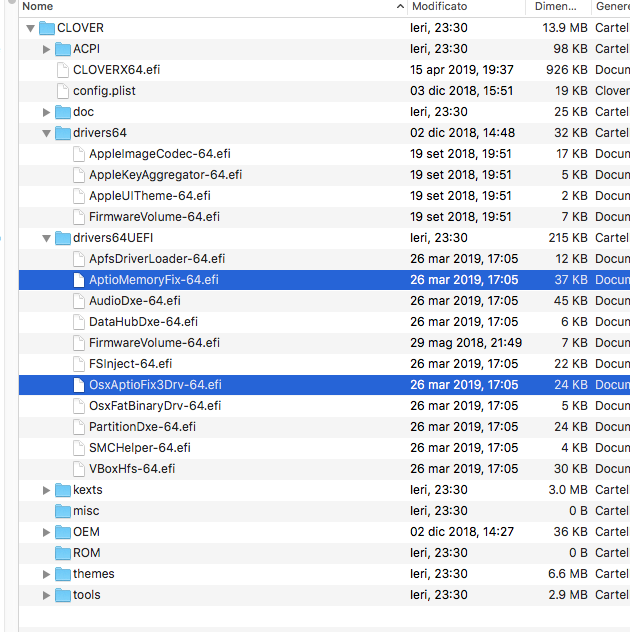Screen dimensions: 630x632
Task: Click the AppleKeyAggregator-64.efi file icon
Action: point(79,175)
